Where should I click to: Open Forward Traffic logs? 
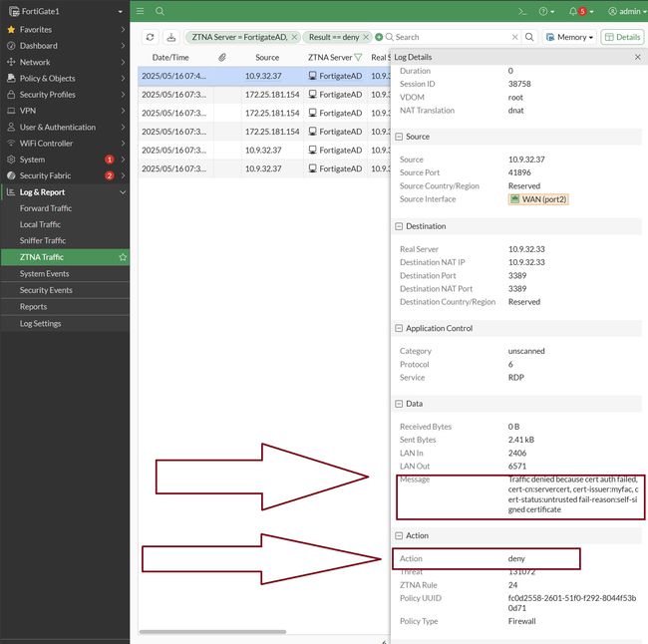point(46,208)
